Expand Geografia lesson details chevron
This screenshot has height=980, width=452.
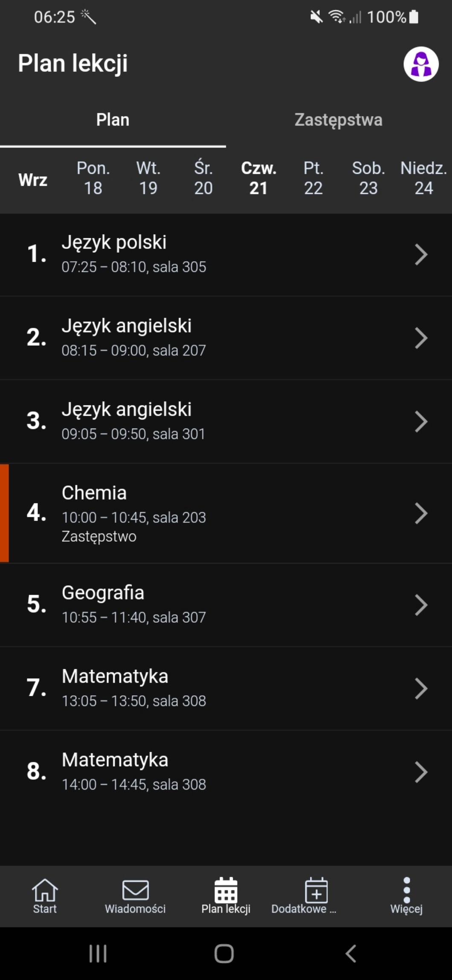coord(421,605)
